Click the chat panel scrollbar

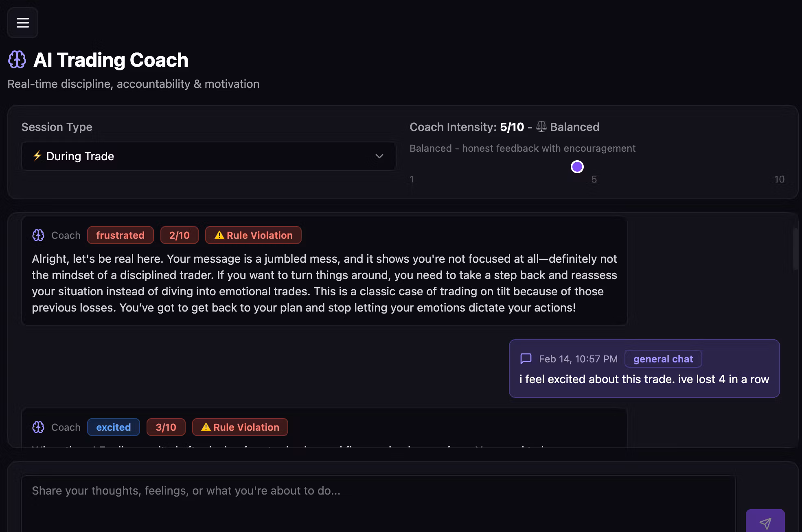tap(796, 249)
